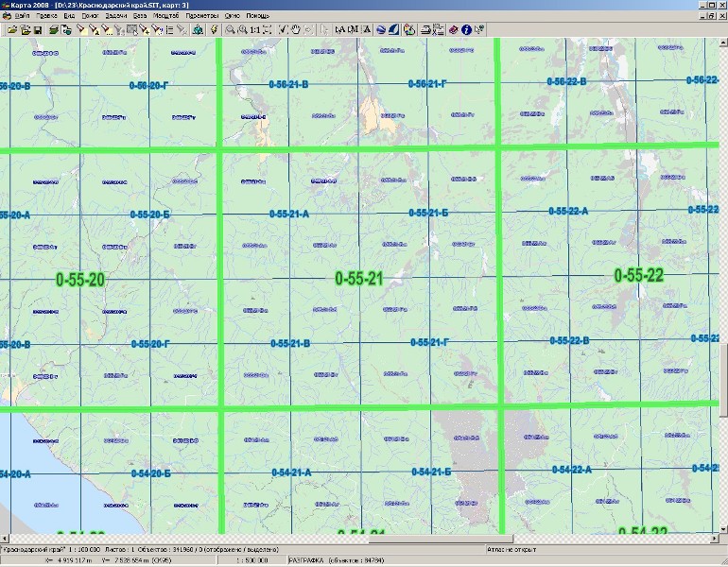Open the Масштаб menu
This screenshot has height=567, width=728.
point(165,16)
